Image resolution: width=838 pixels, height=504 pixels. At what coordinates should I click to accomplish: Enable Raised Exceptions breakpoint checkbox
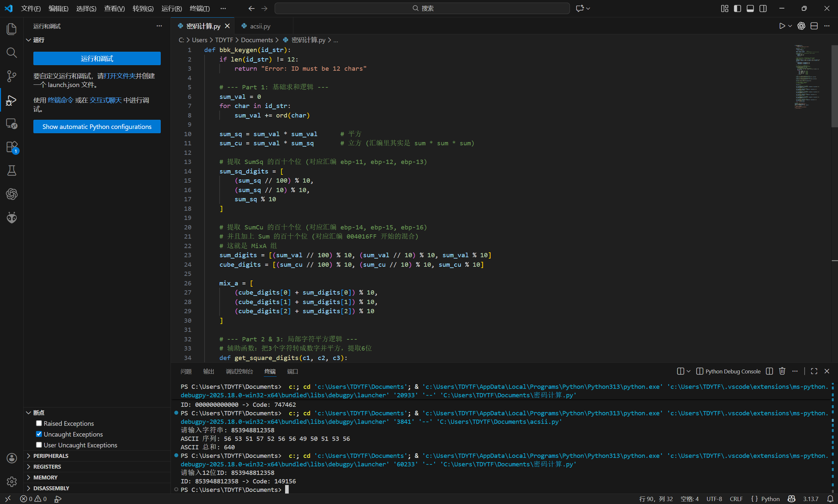click(39, 423)
